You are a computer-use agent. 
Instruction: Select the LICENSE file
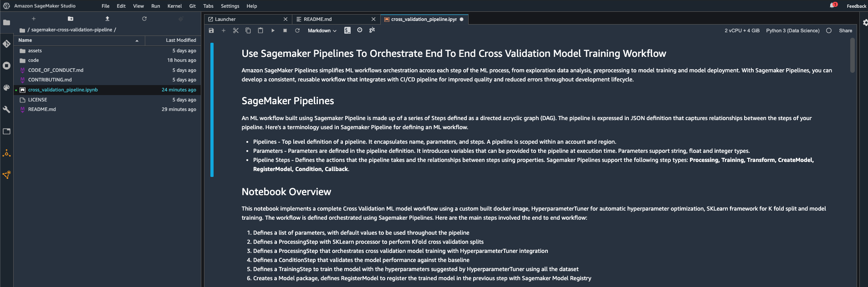[x=107, y=100]
